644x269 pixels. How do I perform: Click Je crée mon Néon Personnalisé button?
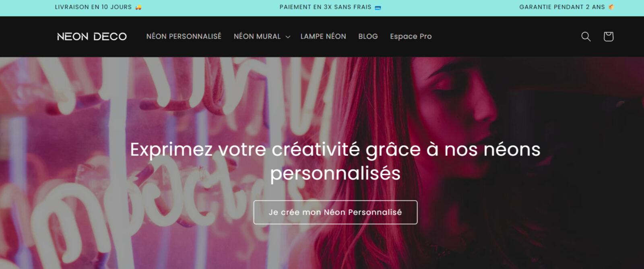point(335,212)
